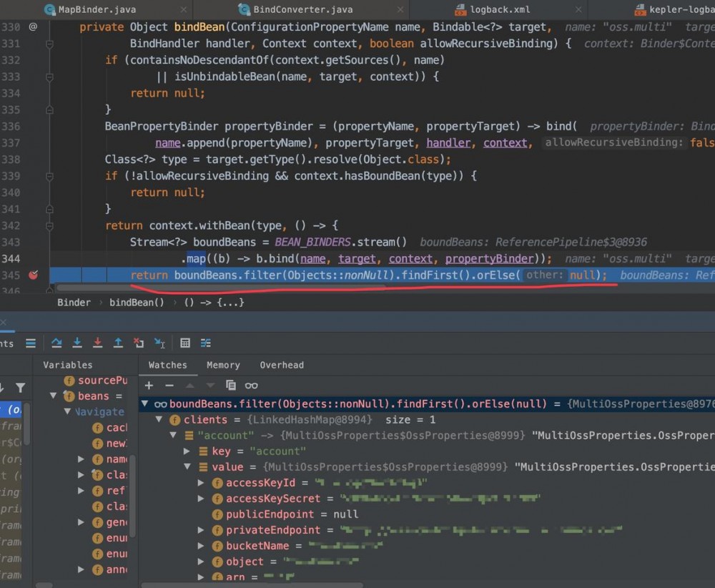The width and height of the screenshot is (715, 588).
Task: Expand the key = "account" node
Action: pyautogui.click(x=187, y=451)
